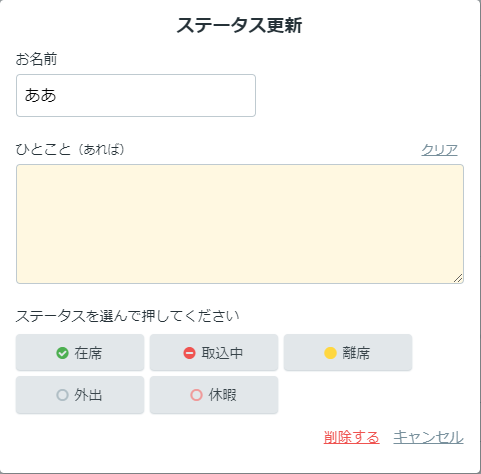Set status using the 在席 text label

click(x=88, y=353)
